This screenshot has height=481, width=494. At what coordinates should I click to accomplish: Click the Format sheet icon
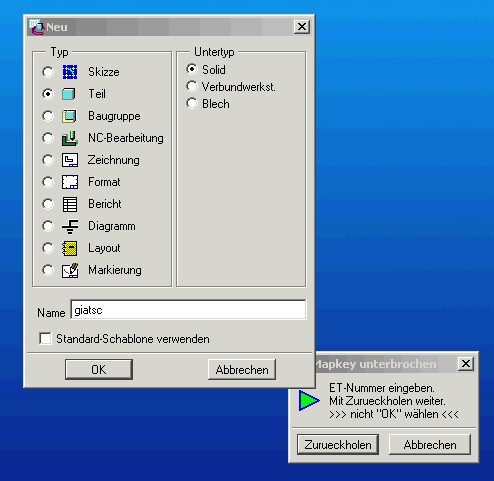coord(70,182)
